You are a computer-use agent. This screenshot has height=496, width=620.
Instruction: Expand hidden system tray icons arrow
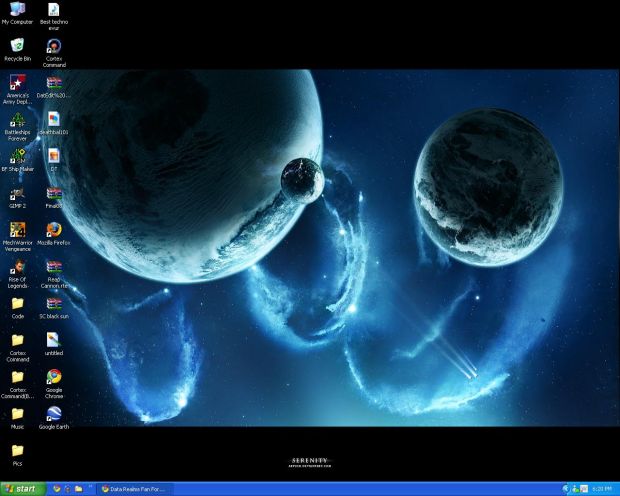[566, 489]
